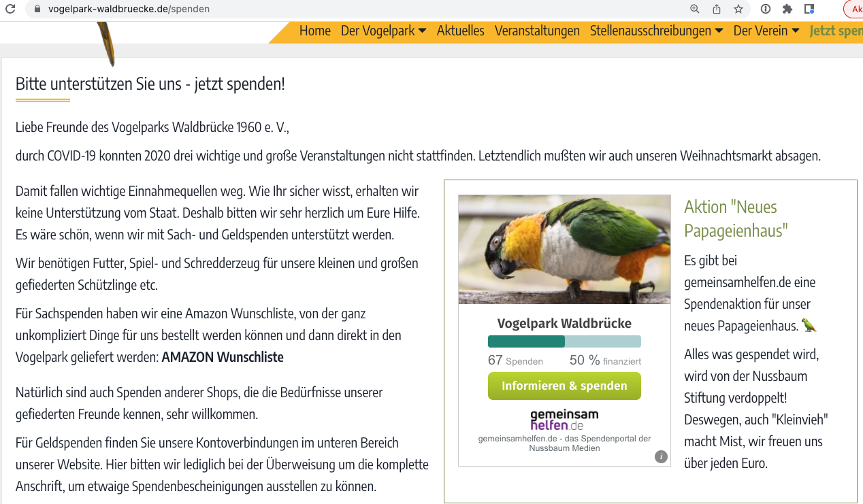Expand the Der Verein dropdown menu

pyautogui.click(x=766, y=31)
